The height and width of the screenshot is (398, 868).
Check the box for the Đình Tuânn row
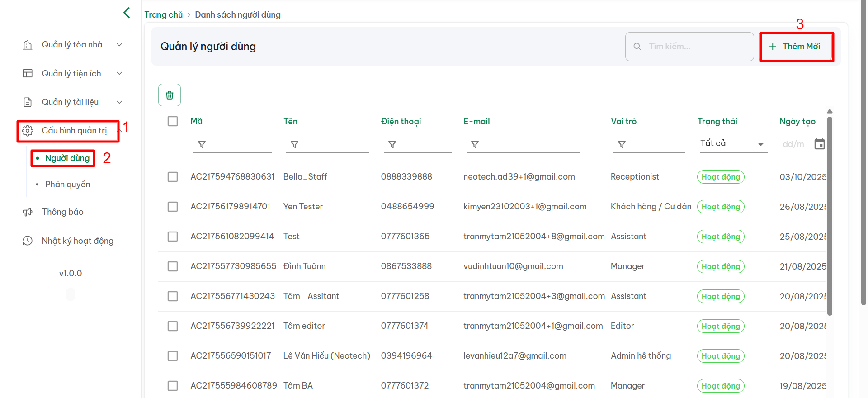point(173,266)
